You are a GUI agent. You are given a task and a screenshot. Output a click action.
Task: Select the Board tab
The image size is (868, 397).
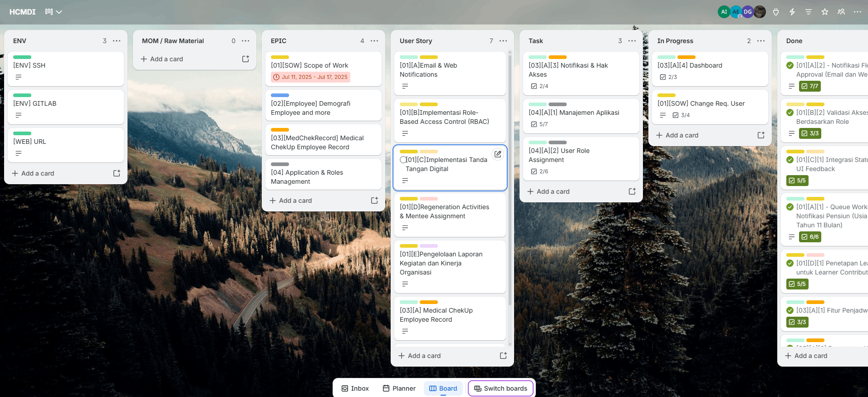[443, 388]
